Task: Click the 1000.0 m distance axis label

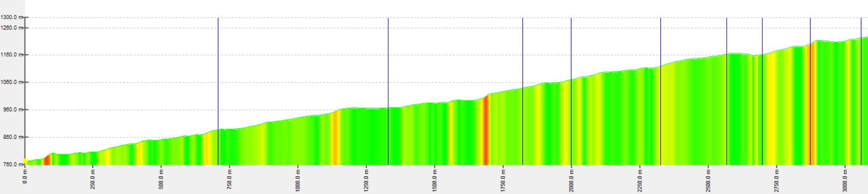Action: pyautogui.click(x=298, y=180)
